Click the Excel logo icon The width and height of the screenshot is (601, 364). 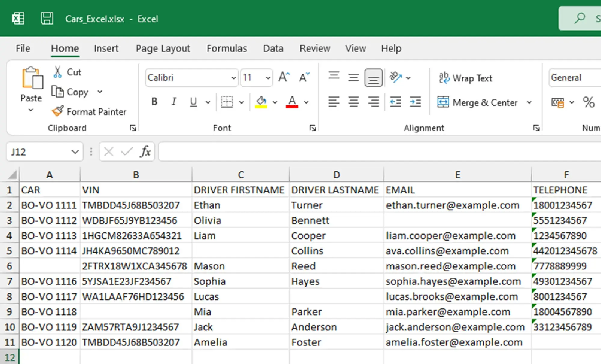(18, 19)
